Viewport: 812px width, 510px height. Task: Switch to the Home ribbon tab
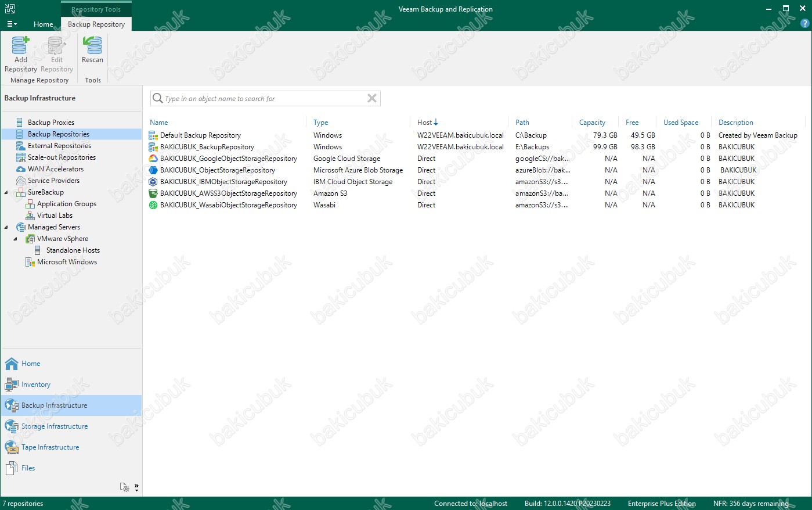tap(43, 24)
